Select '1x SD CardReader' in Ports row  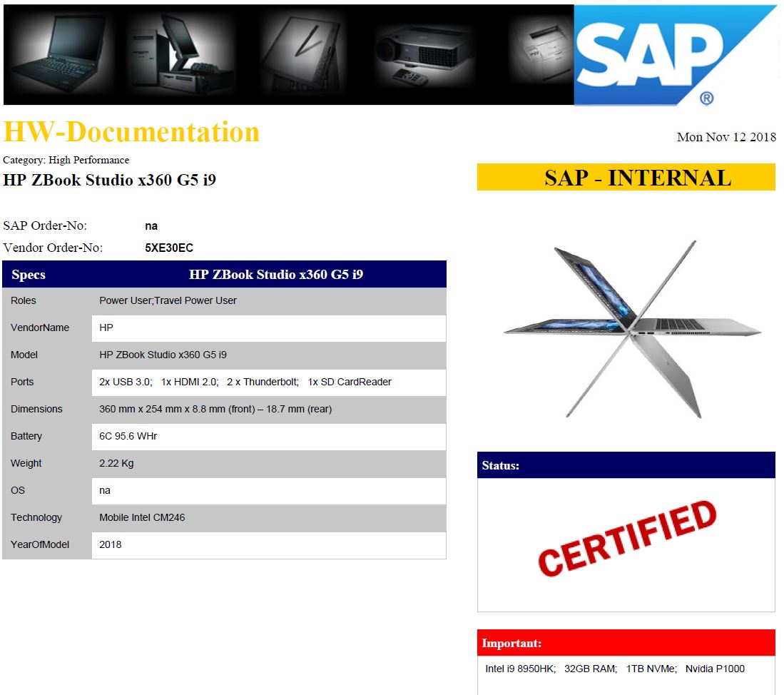350,382
